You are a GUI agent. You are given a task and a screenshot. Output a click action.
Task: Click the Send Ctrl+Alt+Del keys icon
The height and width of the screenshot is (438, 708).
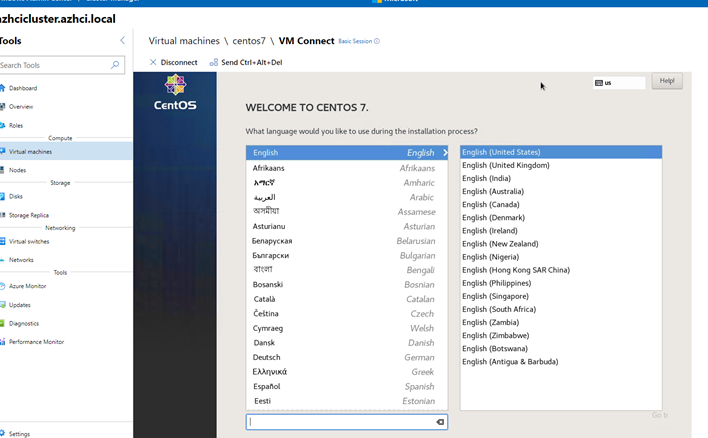tap(214, 62)
